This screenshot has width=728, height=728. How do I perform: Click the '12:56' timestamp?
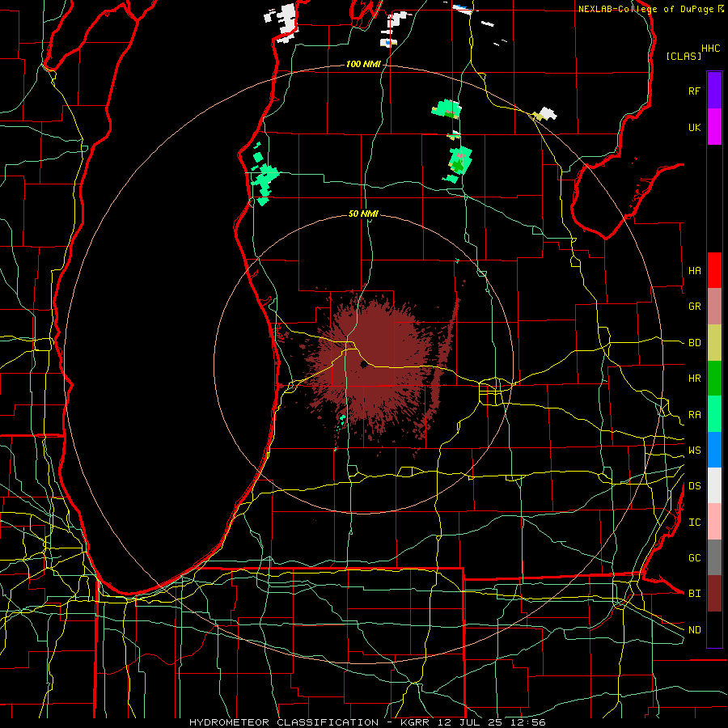pos(527,722)
